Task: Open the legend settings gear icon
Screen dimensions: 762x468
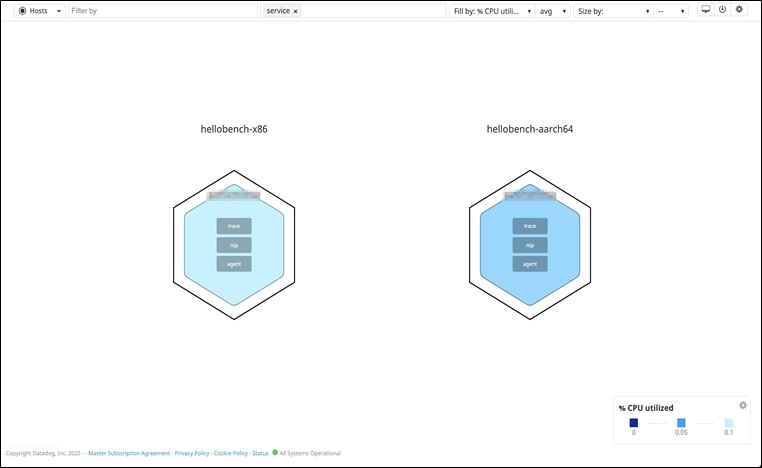Action: [743, 405]
